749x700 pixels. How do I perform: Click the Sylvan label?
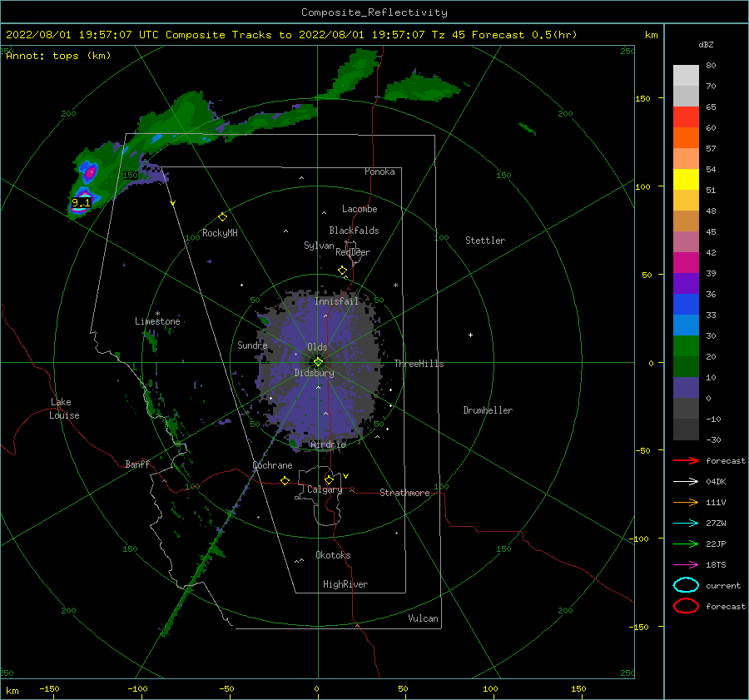pyautogui.click(x=319, y=246)
